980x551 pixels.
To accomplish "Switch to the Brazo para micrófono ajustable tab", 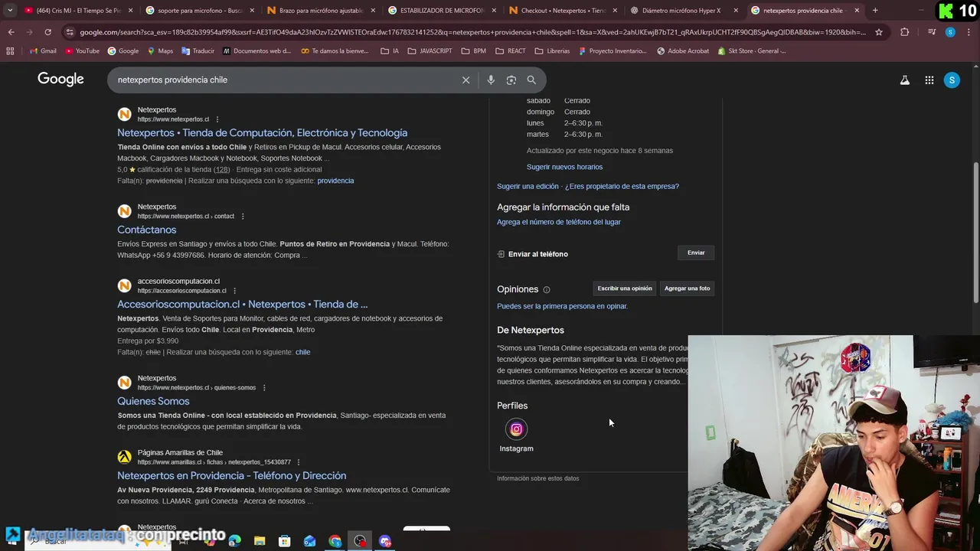I will (x=321, y=11).
